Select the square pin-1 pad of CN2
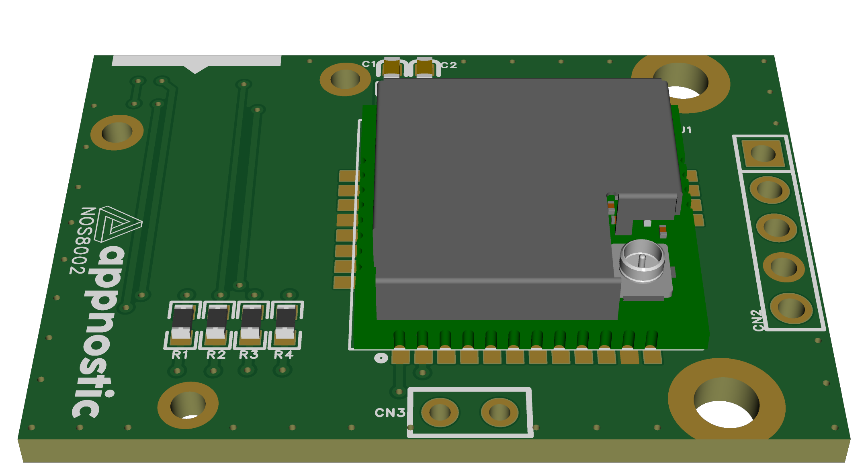 tap(763, 153)
